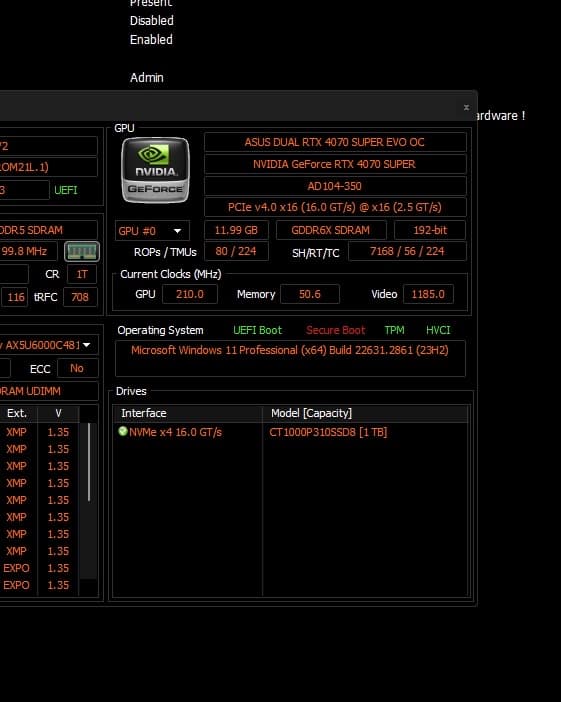Image resolution: width=561 pixels, height=702 pixels.
Task: Click the PCIe v4.0 x16 bus field
Action: [335, 207]
